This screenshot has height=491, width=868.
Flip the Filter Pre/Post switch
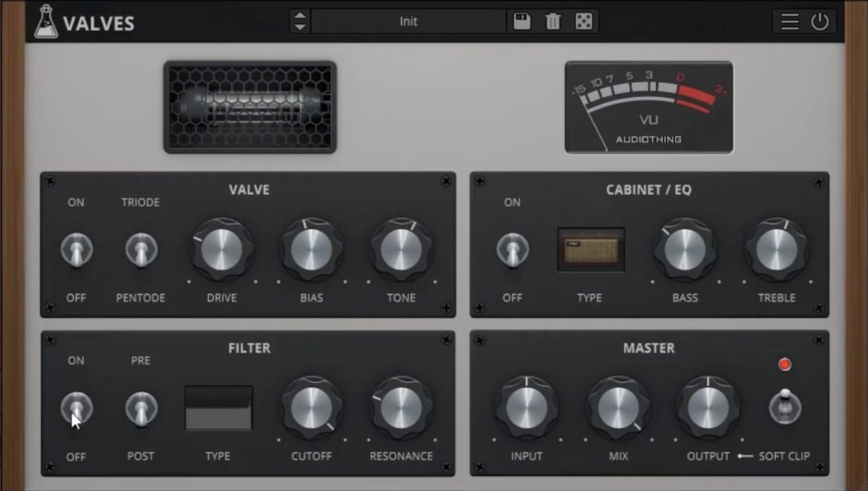tap(141, 409)
